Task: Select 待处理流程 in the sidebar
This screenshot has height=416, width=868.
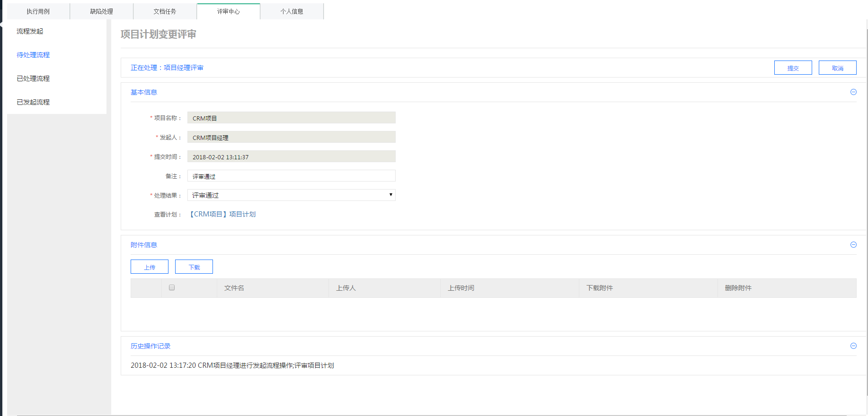Action: pos(33,55)
